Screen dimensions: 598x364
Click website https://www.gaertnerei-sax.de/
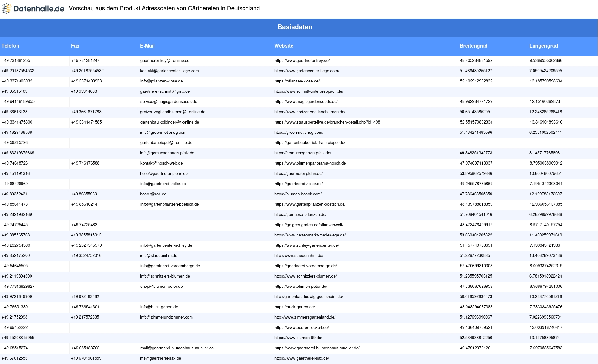pyautogui.click(x=301, y=358)
